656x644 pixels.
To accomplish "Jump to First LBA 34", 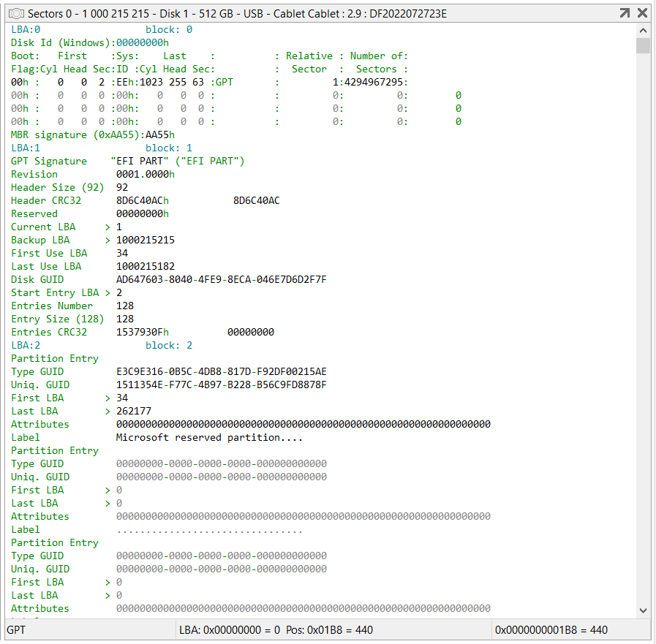I will click(108, 398).
